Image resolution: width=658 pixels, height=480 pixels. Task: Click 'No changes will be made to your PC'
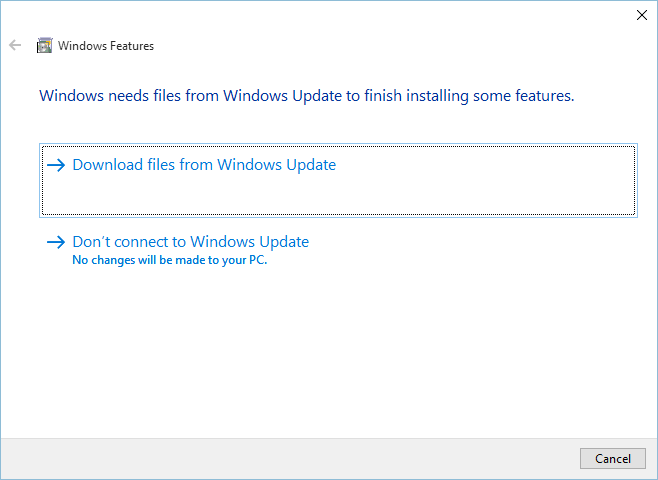170,260
